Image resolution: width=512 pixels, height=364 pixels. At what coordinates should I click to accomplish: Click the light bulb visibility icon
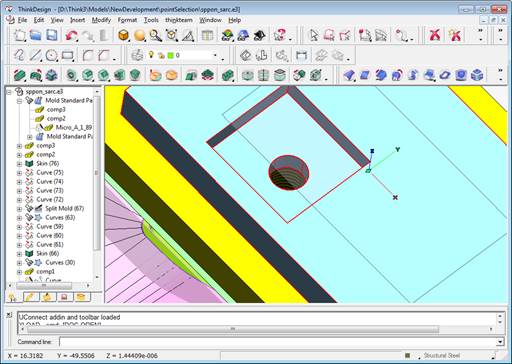coord(151,55)
